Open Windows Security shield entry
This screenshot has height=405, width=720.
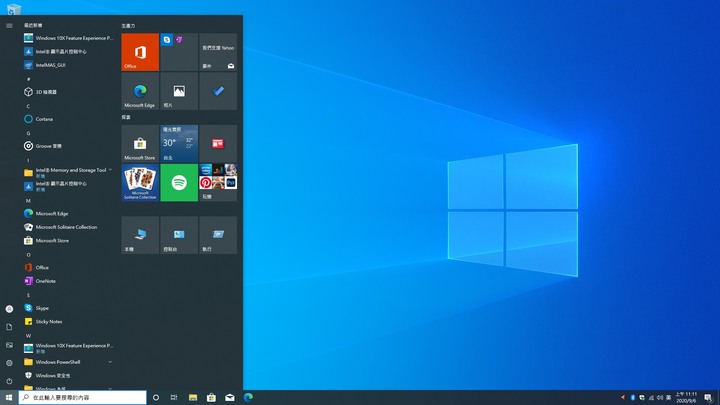[x=68, y=376]
